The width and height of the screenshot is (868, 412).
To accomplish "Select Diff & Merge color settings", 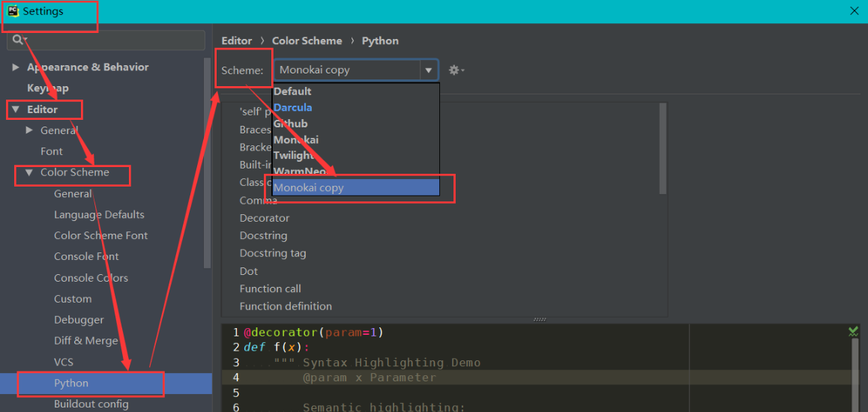I will (x=85, y=342).
